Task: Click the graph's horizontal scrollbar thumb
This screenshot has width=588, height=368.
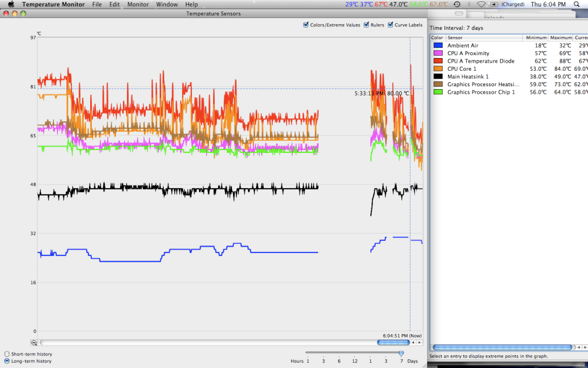Action: pyautogui.click(x=393, y=343)
